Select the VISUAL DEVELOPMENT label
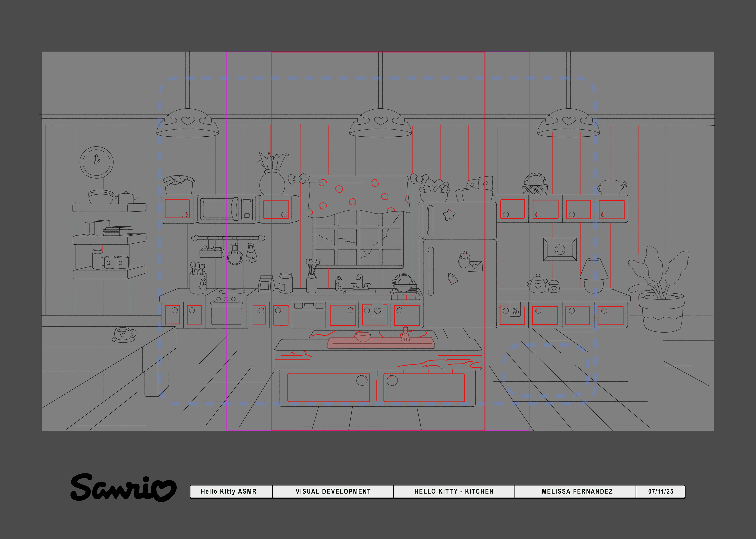The width and height of the screenshot is (756, 539). pos(333,492)
